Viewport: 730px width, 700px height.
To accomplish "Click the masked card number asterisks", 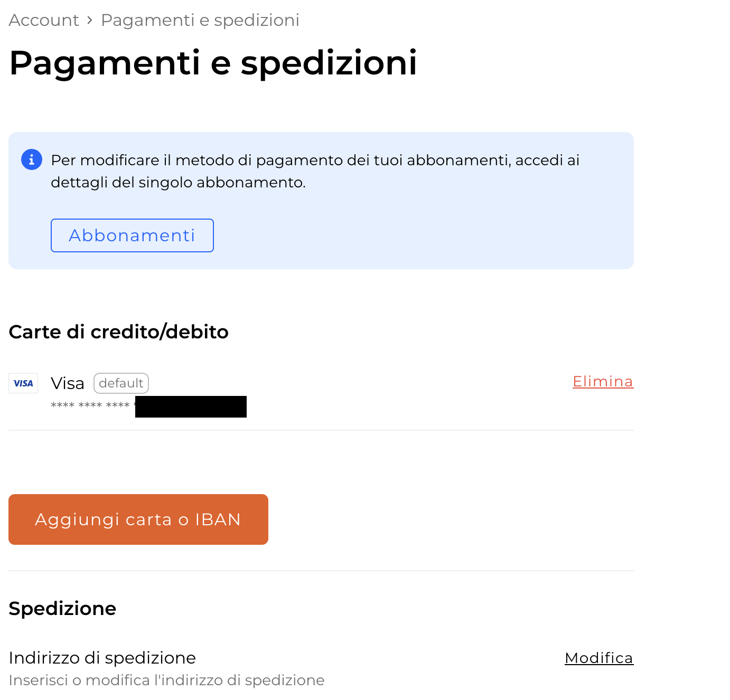I will point(90,405).
